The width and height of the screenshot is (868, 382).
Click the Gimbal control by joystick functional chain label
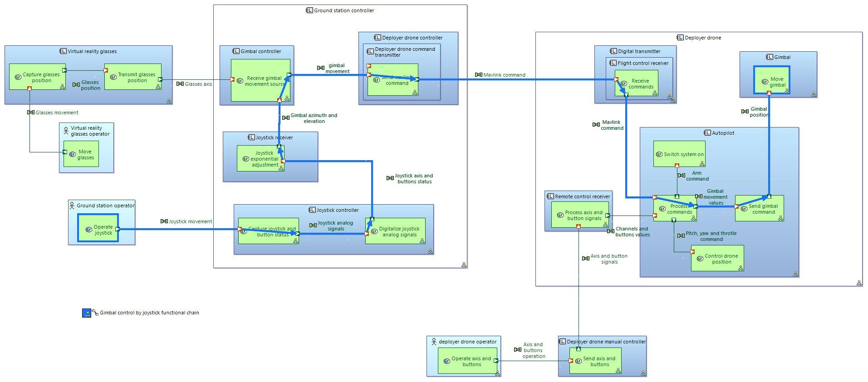pos(150,313)
